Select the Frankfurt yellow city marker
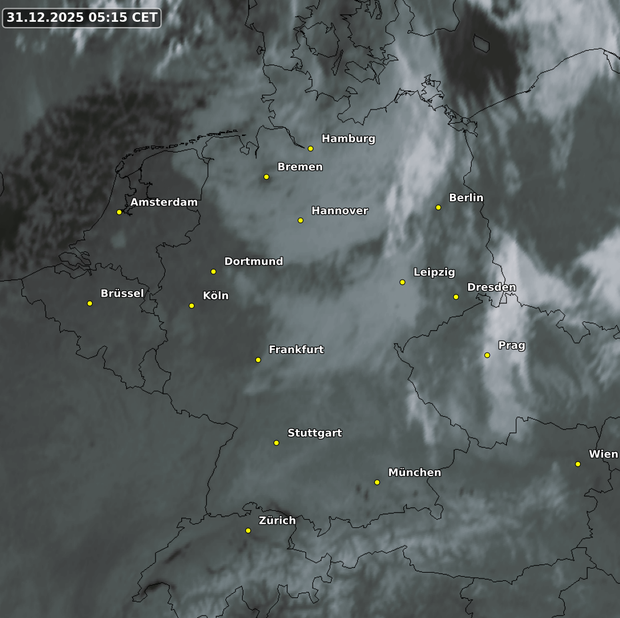 pyautogui.click(x=258, y=360)
